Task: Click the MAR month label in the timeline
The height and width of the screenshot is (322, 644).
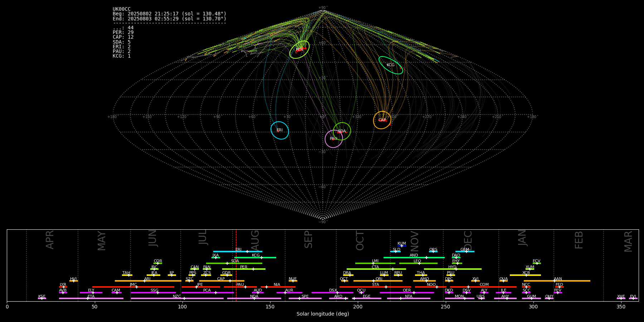Action: [628, 241]
